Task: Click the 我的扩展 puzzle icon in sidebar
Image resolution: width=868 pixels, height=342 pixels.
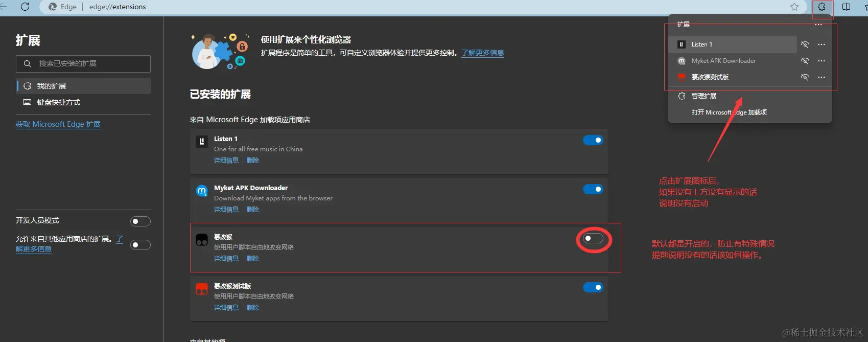Action: [x=28, y=86]
